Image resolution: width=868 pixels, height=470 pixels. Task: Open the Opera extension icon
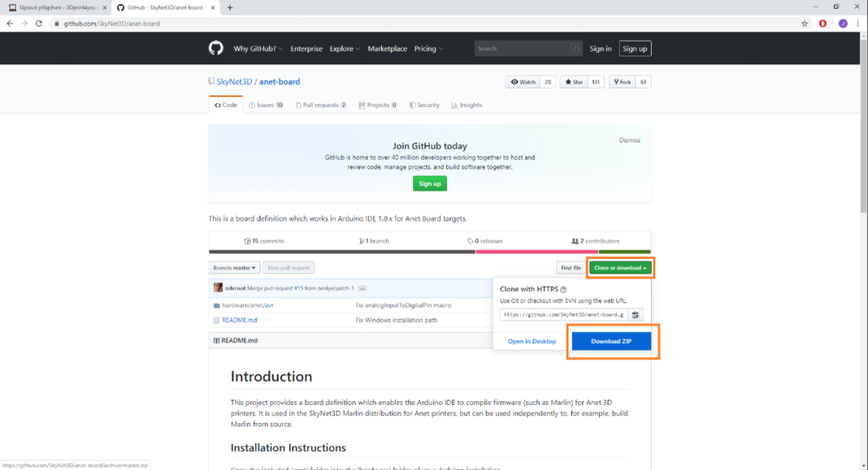pos(823,23)
